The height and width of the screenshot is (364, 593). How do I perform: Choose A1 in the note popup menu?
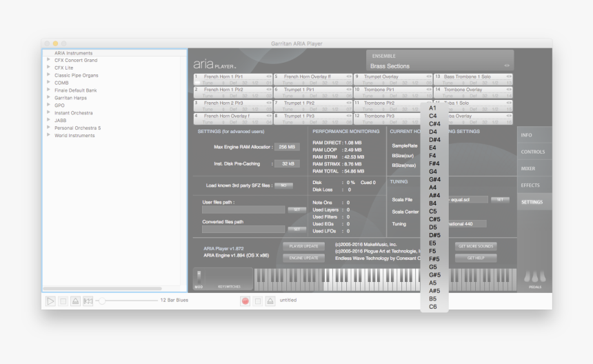pos(434,108)
